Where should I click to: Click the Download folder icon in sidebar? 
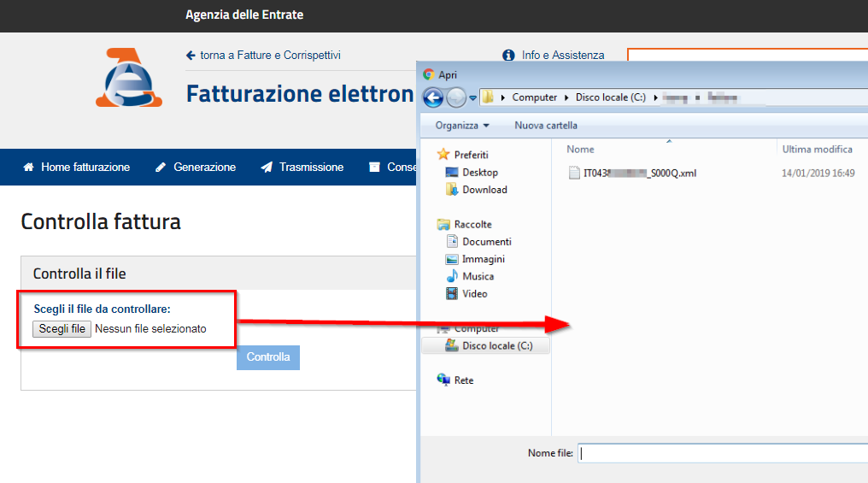tap(452, 190)
